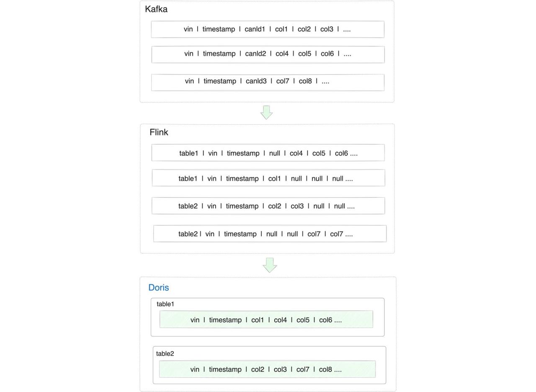This screenshot has height=392, width=536.
Task: Select the table1 label inside Doris
Action: pyautogui.click(x=165, y=304)
